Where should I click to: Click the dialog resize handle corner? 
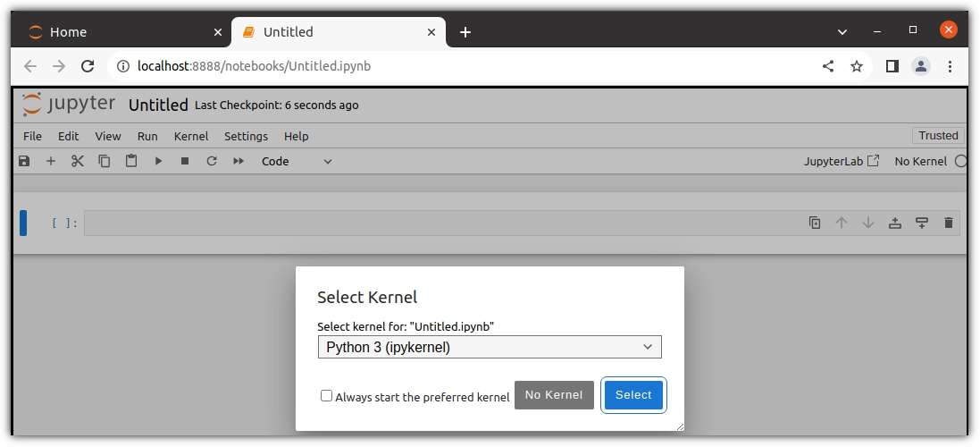(x=680, y=426)
